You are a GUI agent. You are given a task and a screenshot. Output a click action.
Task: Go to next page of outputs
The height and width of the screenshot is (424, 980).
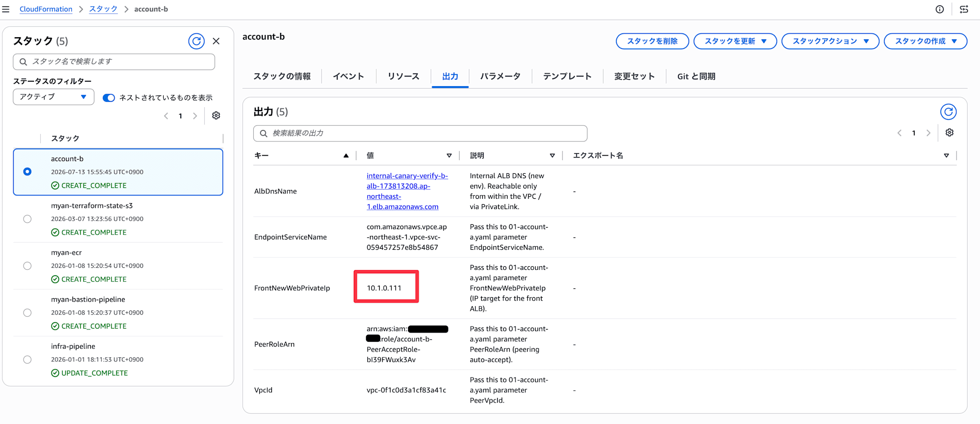(x=928, y=133)
